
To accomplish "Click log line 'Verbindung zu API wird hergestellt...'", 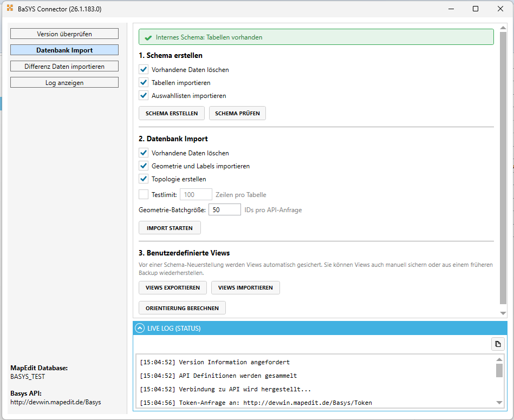I will [225, 389].
